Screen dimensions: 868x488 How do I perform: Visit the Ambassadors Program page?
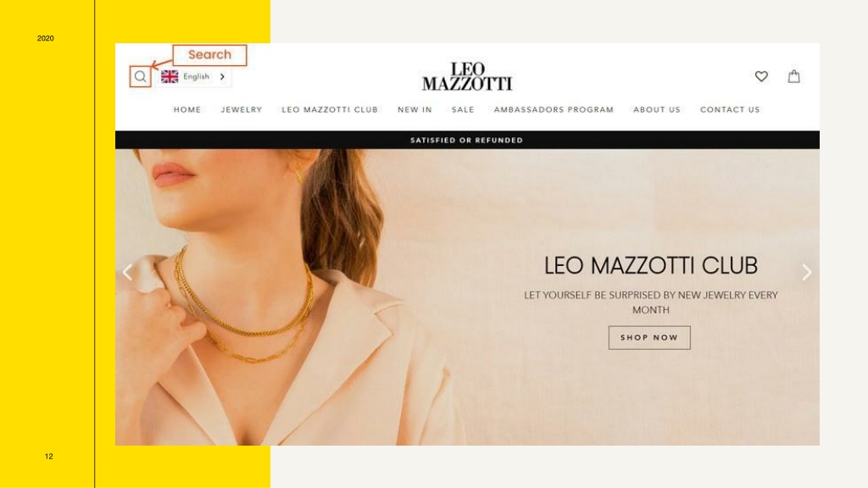(554, 109)
